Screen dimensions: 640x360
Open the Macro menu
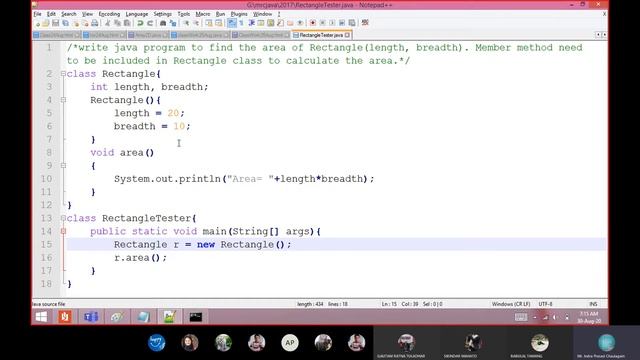(x=202, y=14)
